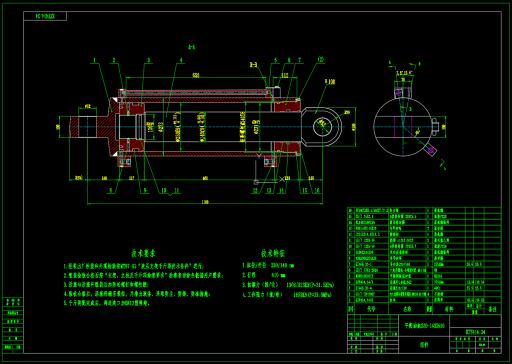The width and height of the screenshot is (512, 364).
Task: Click the 技术特征 heading
Action: pos(273,253)
